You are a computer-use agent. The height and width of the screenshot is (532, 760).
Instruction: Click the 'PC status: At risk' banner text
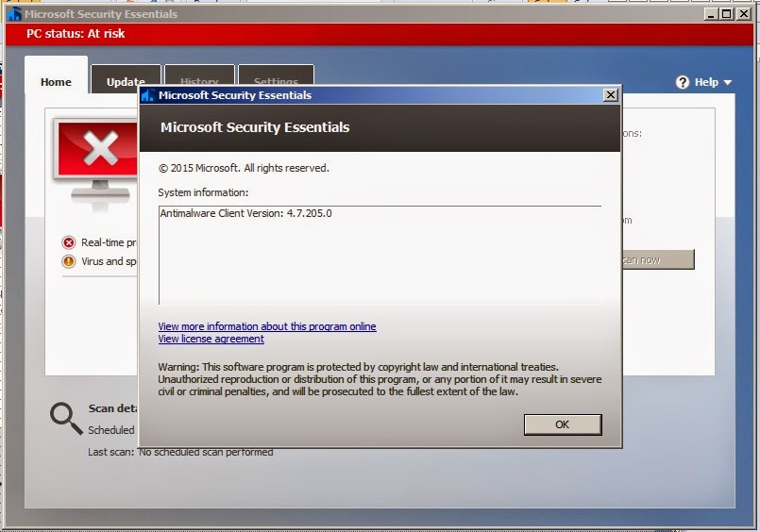click(76, 33)
